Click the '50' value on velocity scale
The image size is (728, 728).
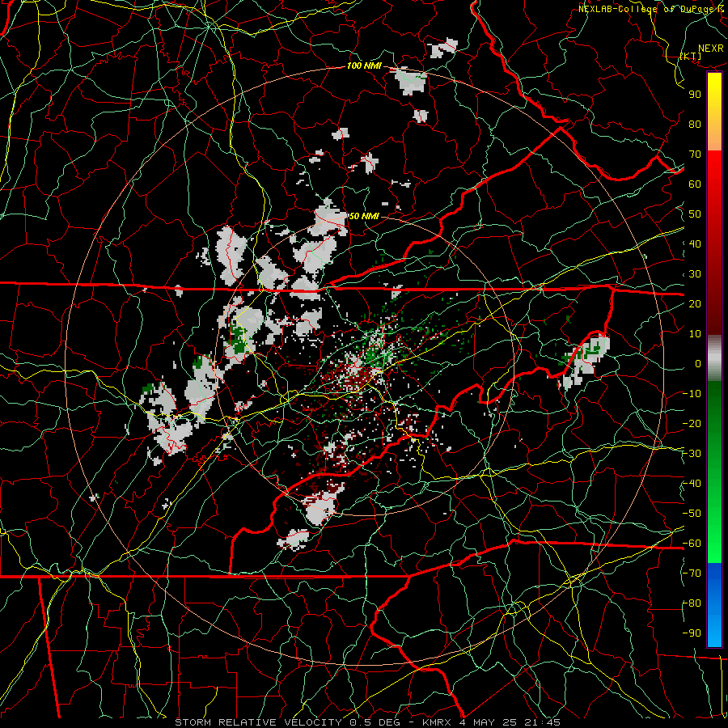pos(695,214)
